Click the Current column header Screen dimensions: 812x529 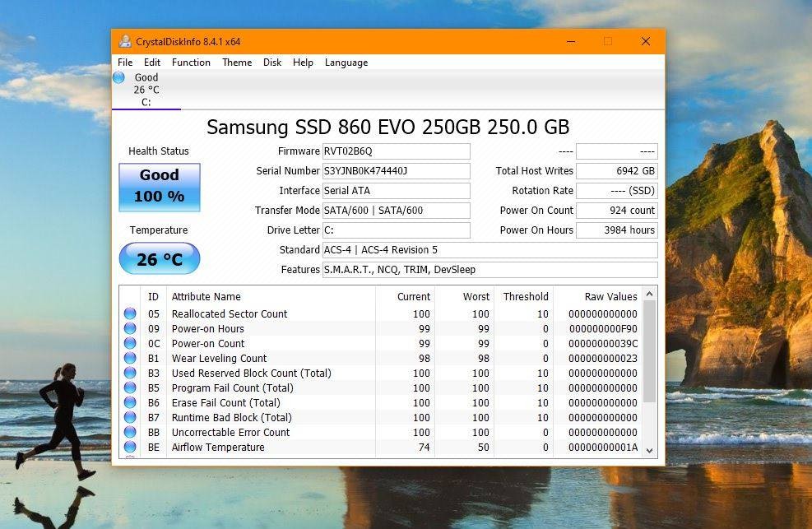click(x=405, y=297)
